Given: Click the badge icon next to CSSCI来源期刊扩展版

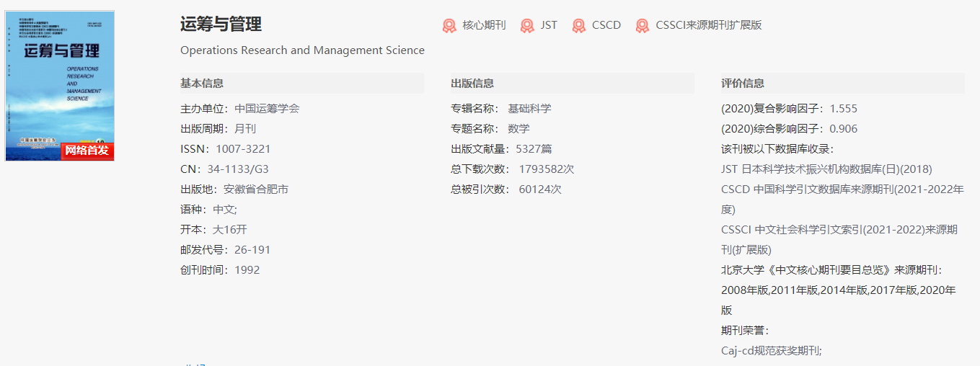Looking at the screenshot, I should [642, 25].
